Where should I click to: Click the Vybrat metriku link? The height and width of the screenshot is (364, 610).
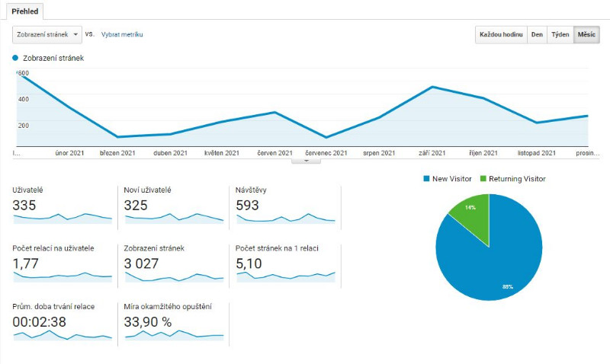122,34
